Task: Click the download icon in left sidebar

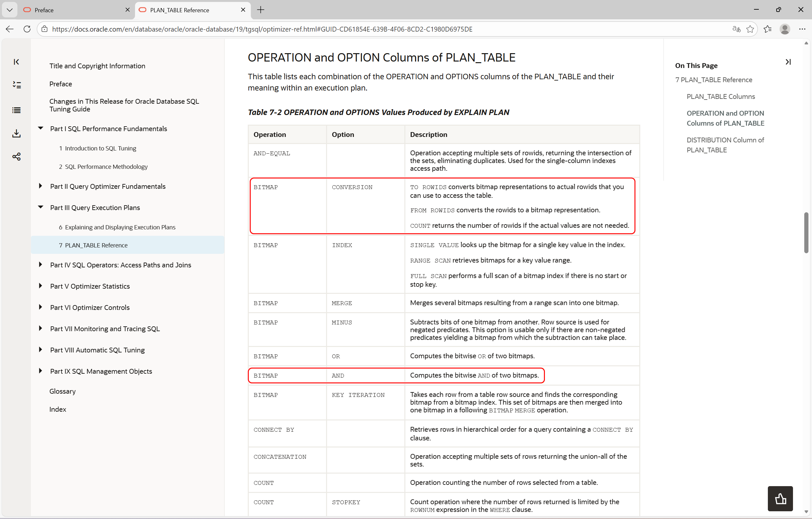Action: 16,134
